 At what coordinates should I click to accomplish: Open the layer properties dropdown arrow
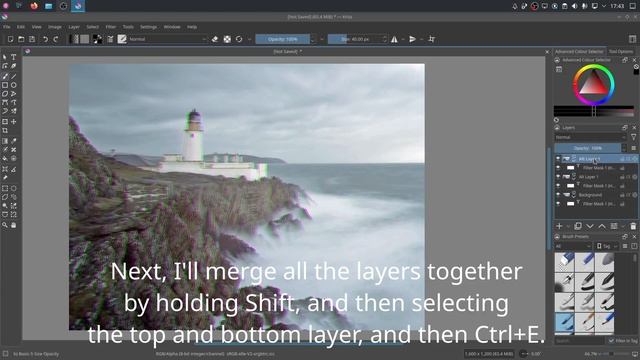(622, 226)
